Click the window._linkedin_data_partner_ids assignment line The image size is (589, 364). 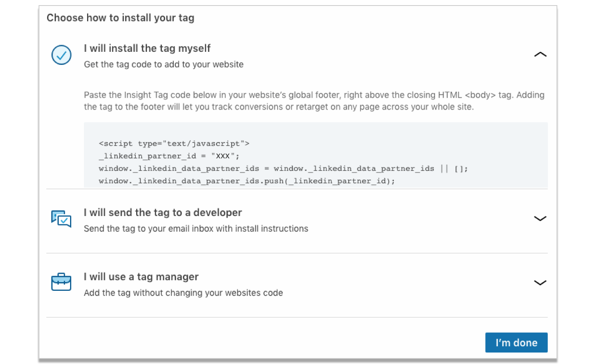click(283, 169)
